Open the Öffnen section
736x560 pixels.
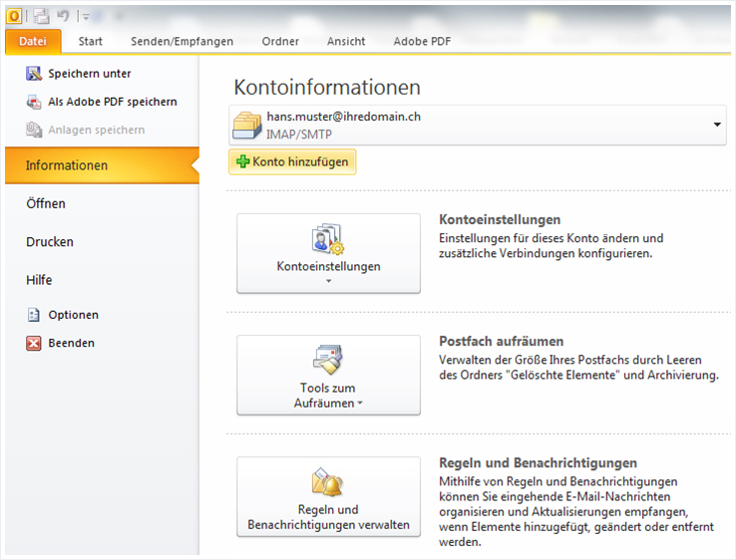tap(46, 203)
